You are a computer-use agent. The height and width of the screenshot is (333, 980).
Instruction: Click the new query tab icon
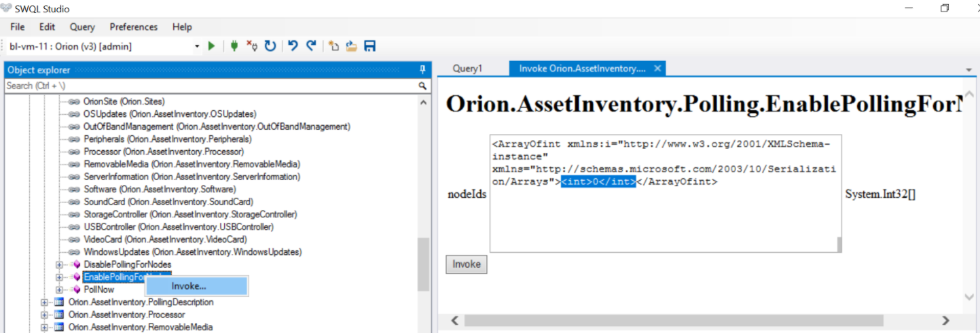[333, 46]
